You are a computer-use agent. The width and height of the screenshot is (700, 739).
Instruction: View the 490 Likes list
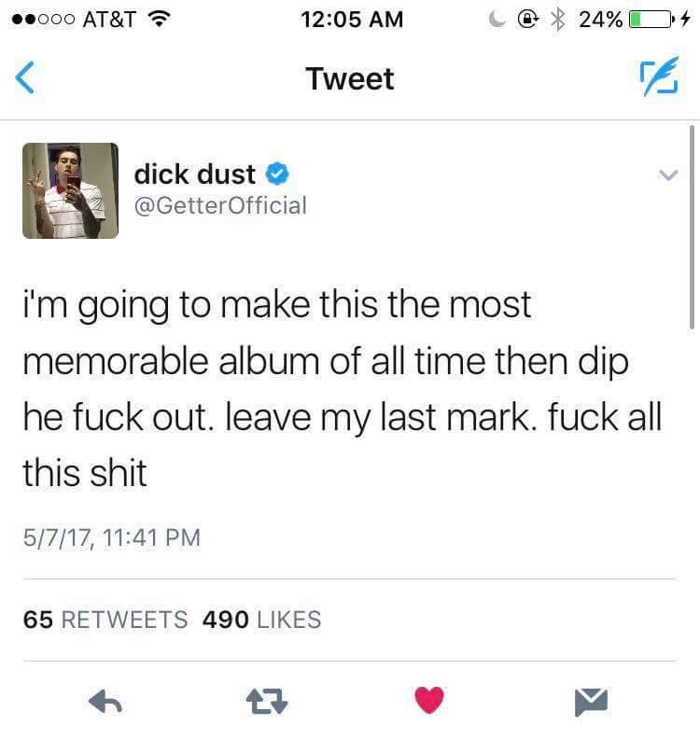click(261, 620)
